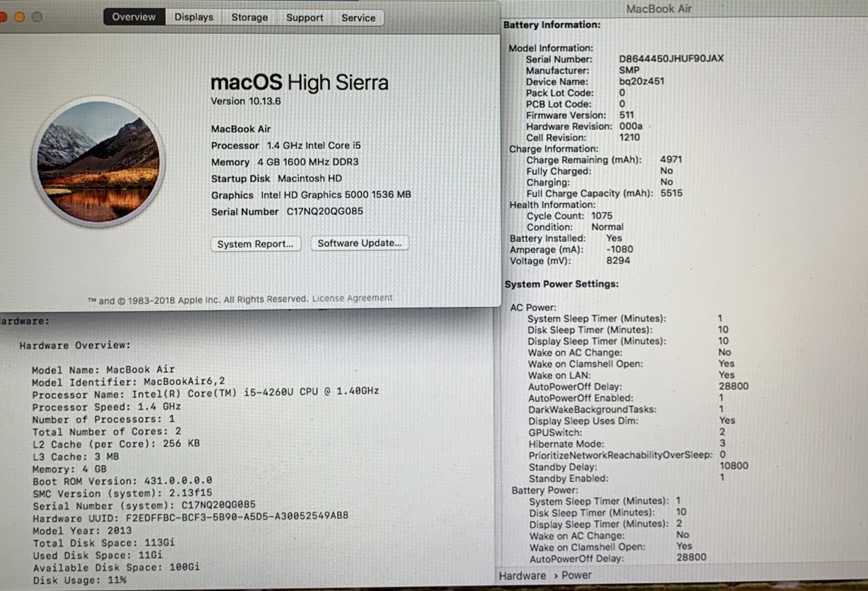Select the SMC Version 2.13f15 line
The height and width of the screenshot is (591, 868).
point(122,493)
